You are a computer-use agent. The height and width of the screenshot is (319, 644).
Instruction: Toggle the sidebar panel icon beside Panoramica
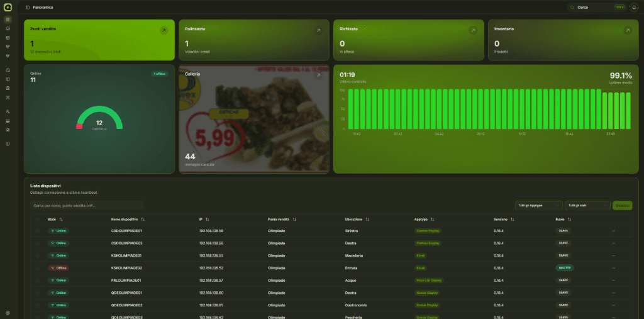point(28,8)
